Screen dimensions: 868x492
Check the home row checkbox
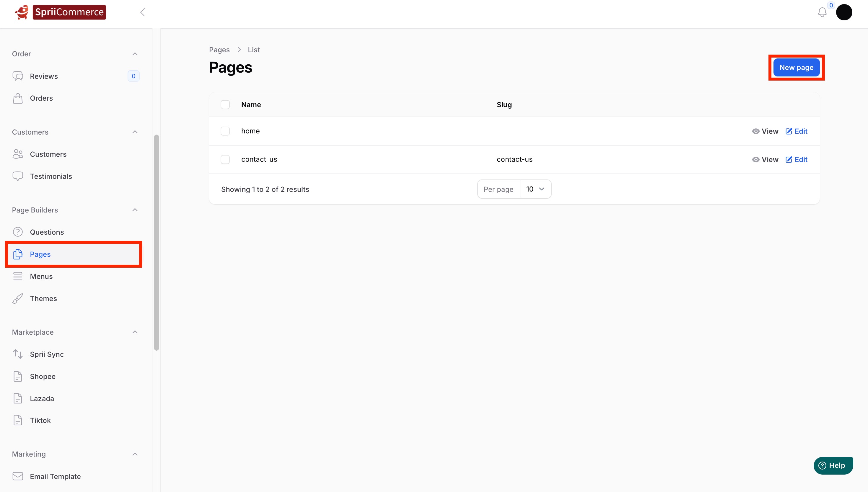tap(225, 131)
